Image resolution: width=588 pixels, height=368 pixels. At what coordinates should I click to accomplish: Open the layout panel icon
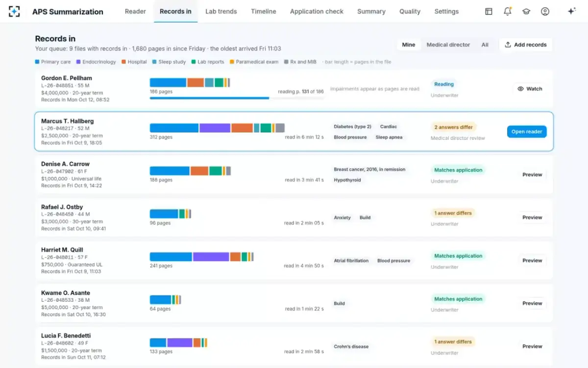pos(489,11)
